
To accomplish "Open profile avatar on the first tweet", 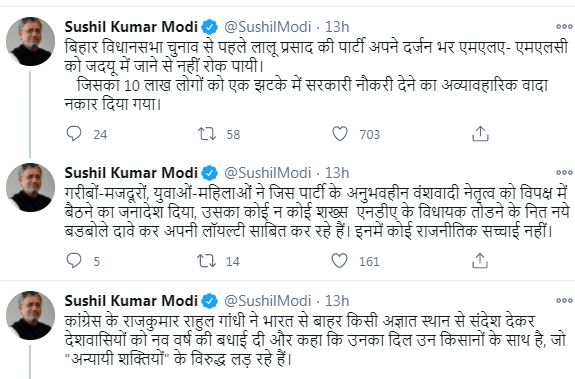I will [31, 41].
